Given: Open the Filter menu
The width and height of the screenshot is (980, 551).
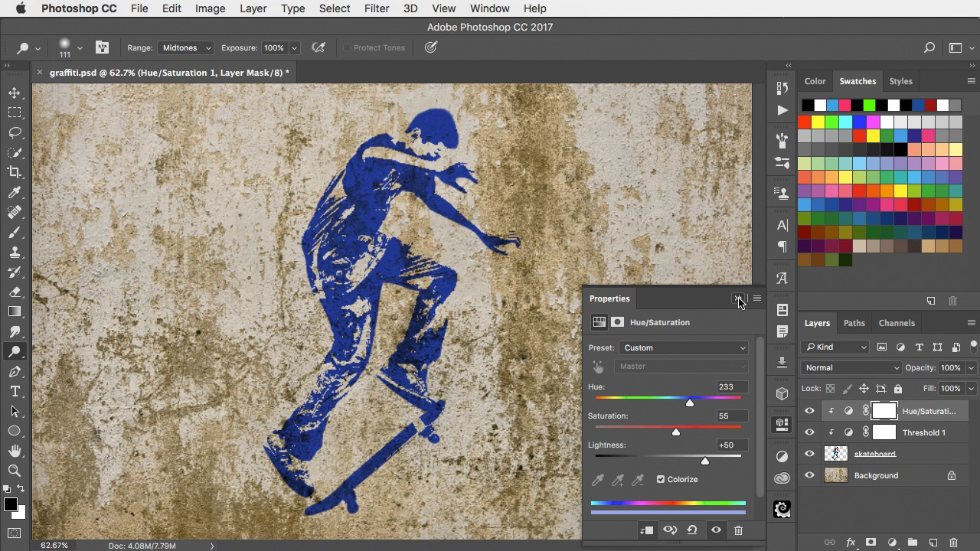Looking at the screenshot, I should tap(377, 8).
